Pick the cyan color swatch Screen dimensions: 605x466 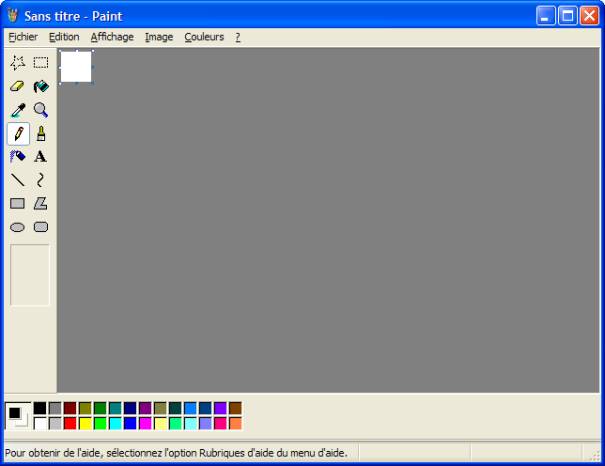pos(115,424)
